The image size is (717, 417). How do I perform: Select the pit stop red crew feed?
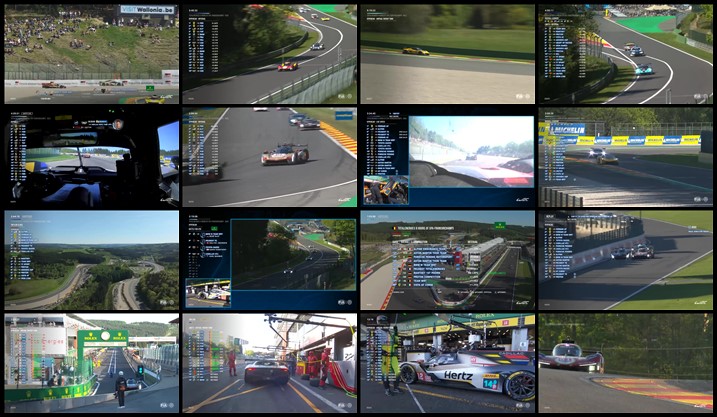click(269, 363)
